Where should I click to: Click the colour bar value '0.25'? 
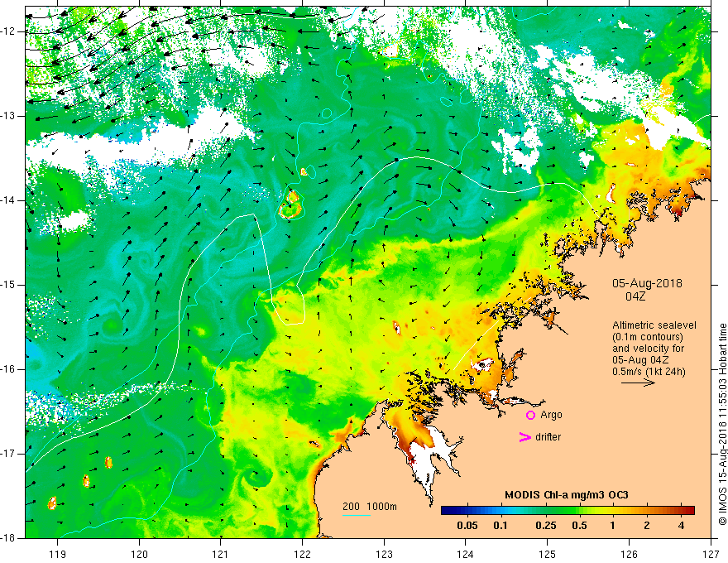[545, 526]
